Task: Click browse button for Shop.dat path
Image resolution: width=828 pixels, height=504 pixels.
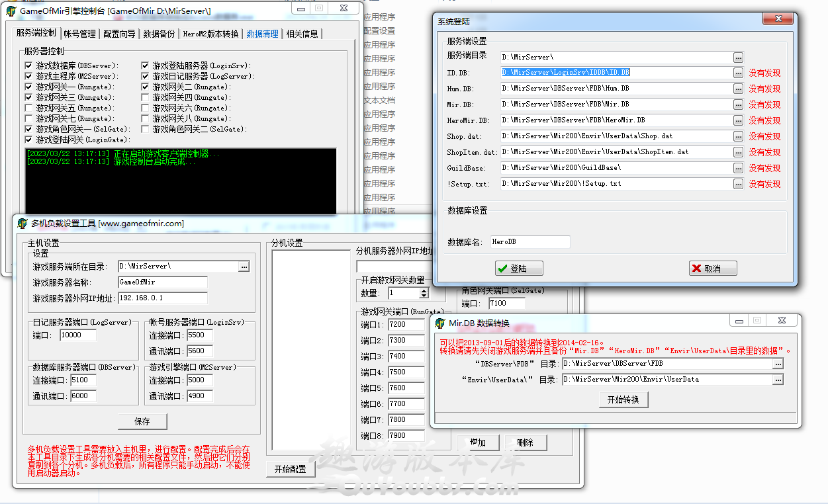Action: 738,136
